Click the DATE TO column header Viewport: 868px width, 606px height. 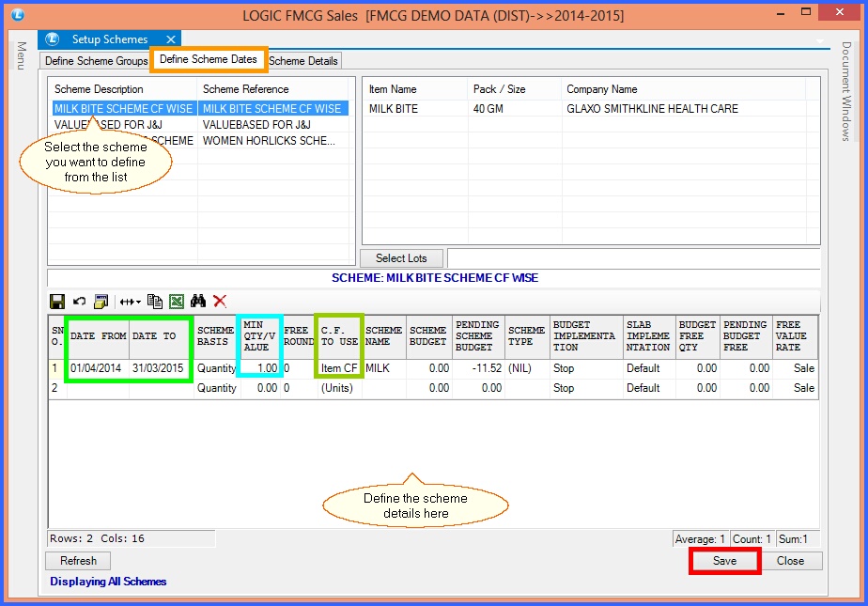161,336
